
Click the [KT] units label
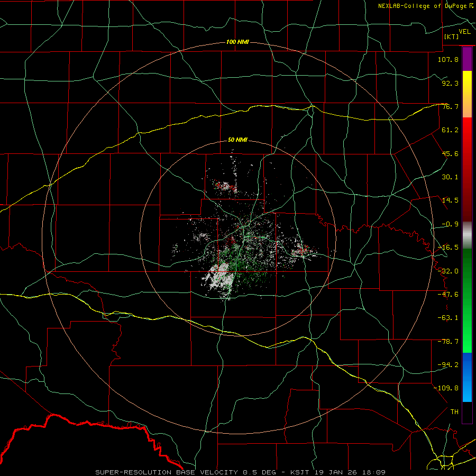(x=452, y=36)
